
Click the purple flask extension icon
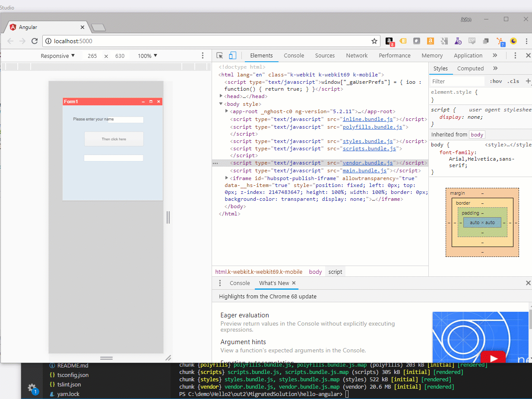(x=458, y=41)
